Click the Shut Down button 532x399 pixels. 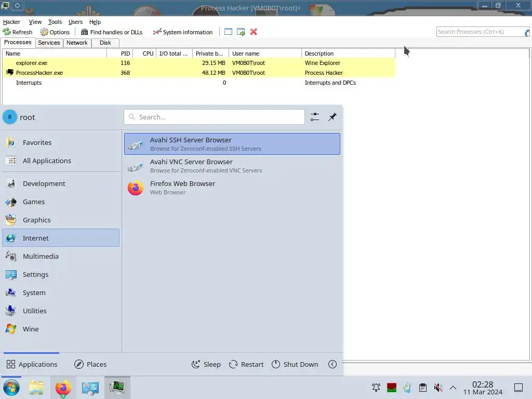295,364
